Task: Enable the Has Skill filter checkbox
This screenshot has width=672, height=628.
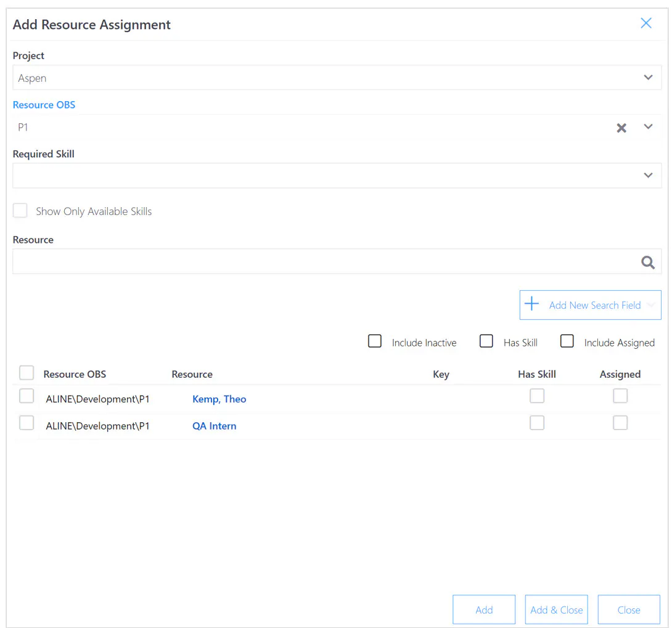Action: coord(486,341)
